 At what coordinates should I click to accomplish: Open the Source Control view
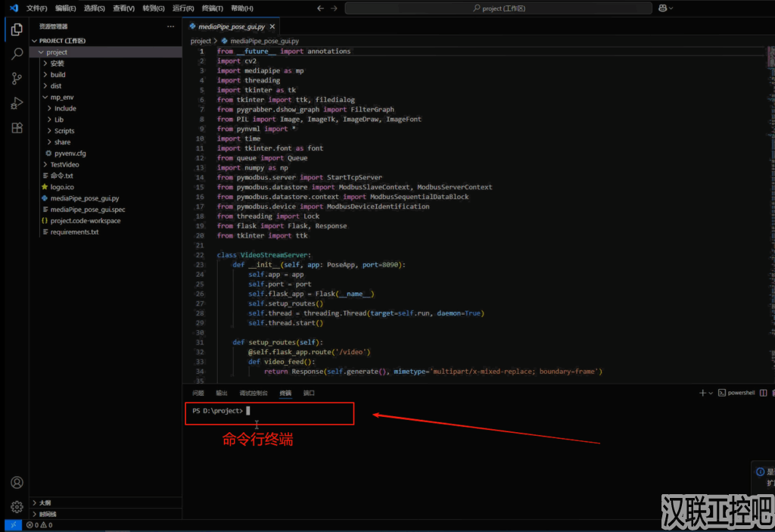[17, 79]
